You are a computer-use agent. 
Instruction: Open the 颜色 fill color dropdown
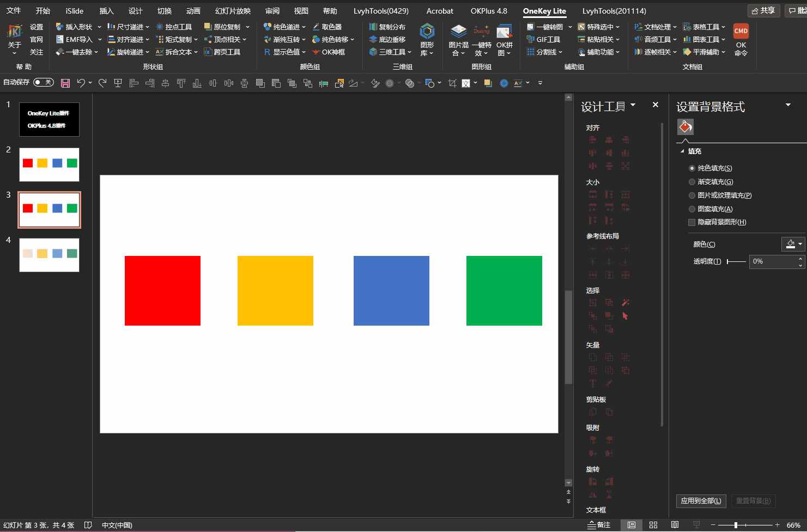tap(793, 244)
